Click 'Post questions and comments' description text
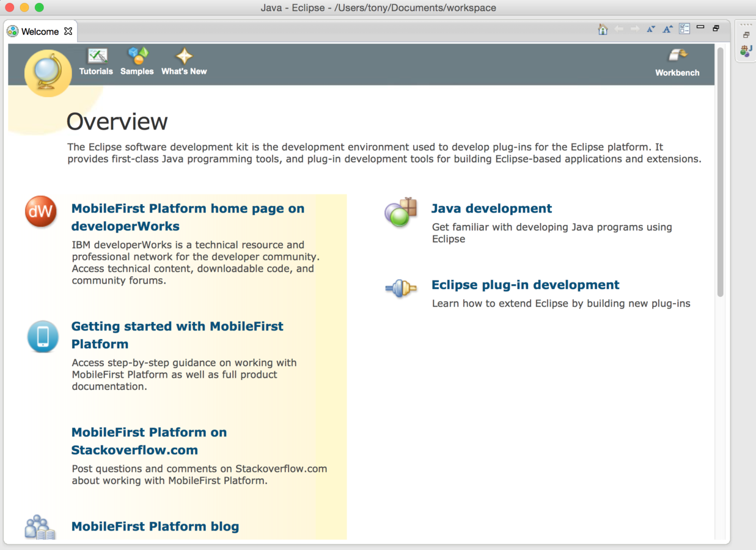Image resolution: width=756 pixels, height=550 pixels. 199,474
